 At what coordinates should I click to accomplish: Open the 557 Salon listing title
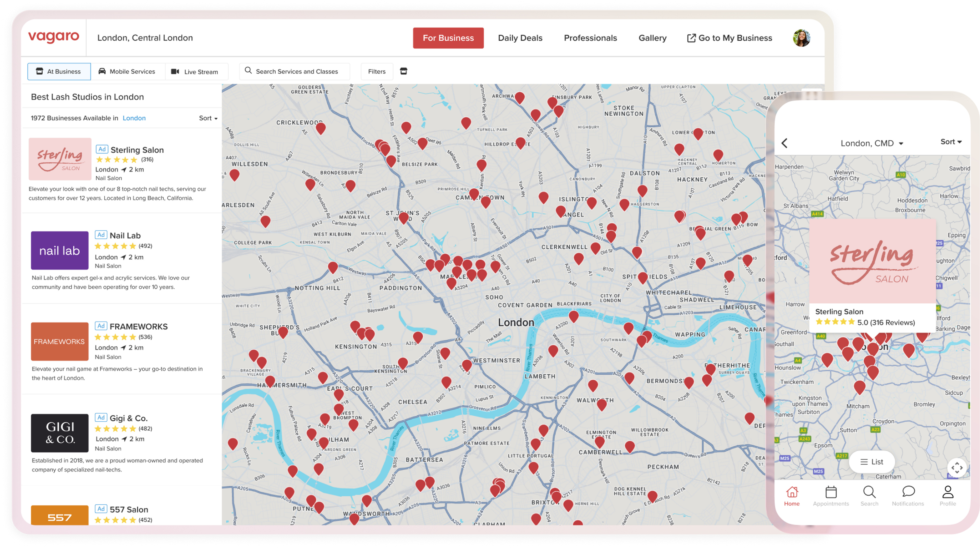pyautogui.click(x=129, y=509)
